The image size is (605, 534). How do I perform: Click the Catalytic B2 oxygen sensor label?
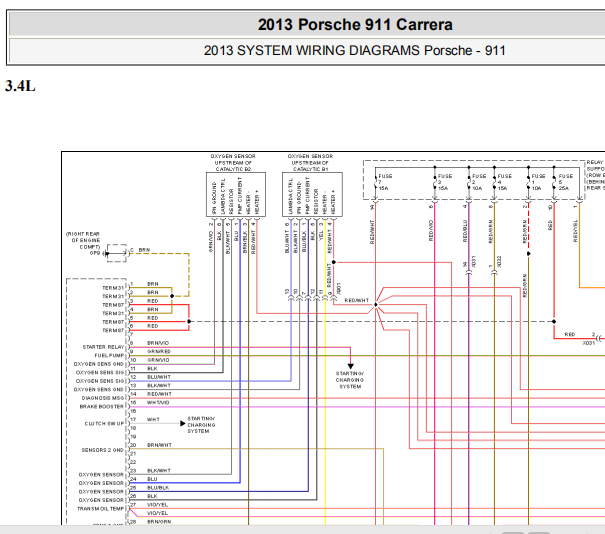tap(233, 162)
